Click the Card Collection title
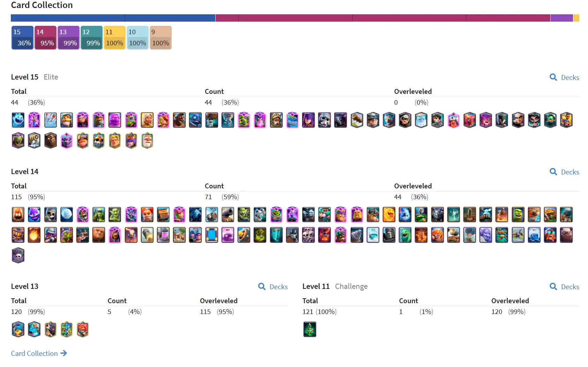Image resolution: width=588 pixels, height=367 pixels. [42, 5]
